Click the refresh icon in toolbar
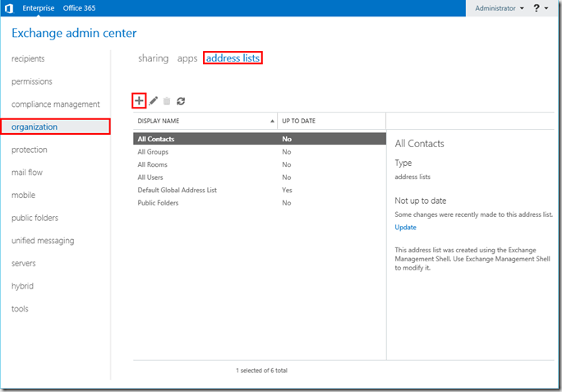 coord(181,101)
